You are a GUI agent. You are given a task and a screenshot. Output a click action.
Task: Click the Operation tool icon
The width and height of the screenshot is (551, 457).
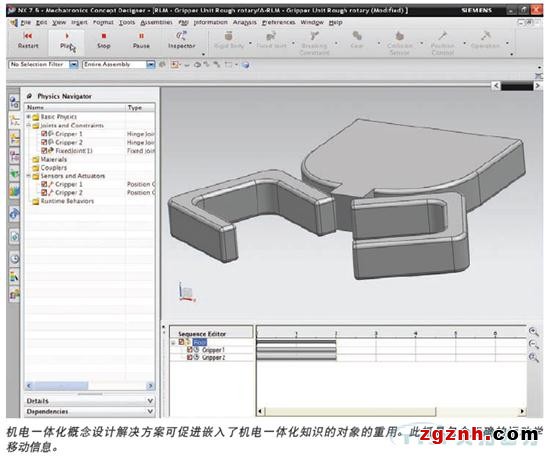coord(485,36)
